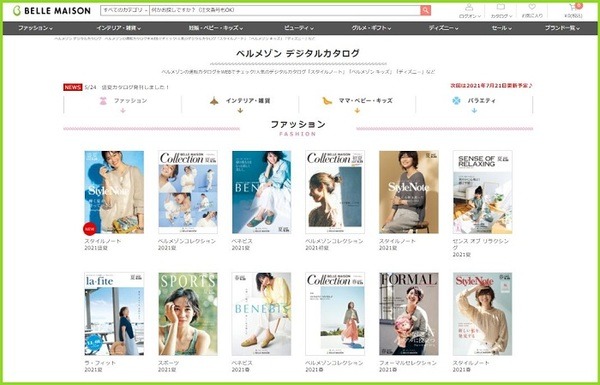Click the blue clover バラエティ icon
The height and width of the screenshot is (385, 600).
click(x=456, y=101)
